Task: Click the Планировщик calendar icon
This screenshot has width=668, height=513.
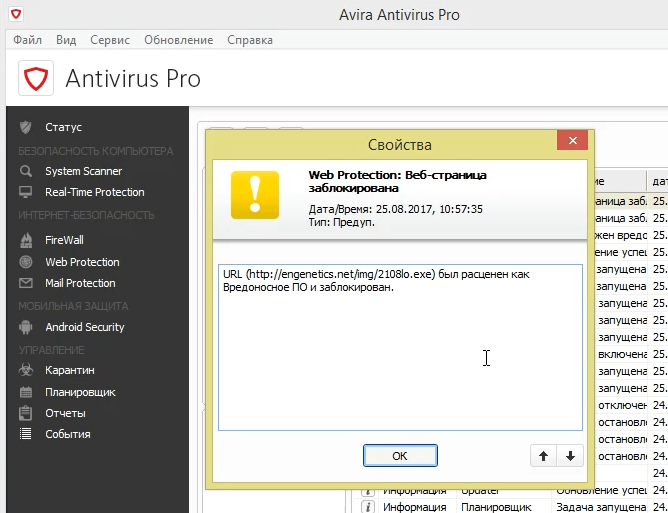Action: point(26,392)
